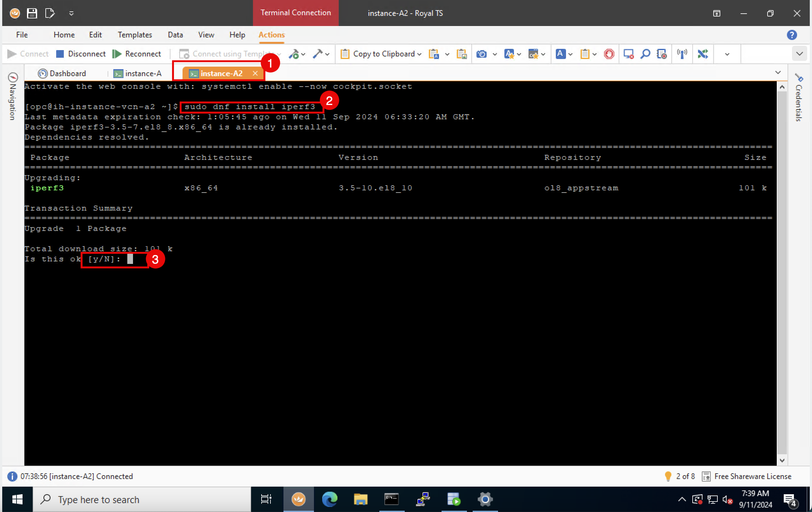
Task: Open the Copy to Clipboard dropdown
Action: point(419,54)
